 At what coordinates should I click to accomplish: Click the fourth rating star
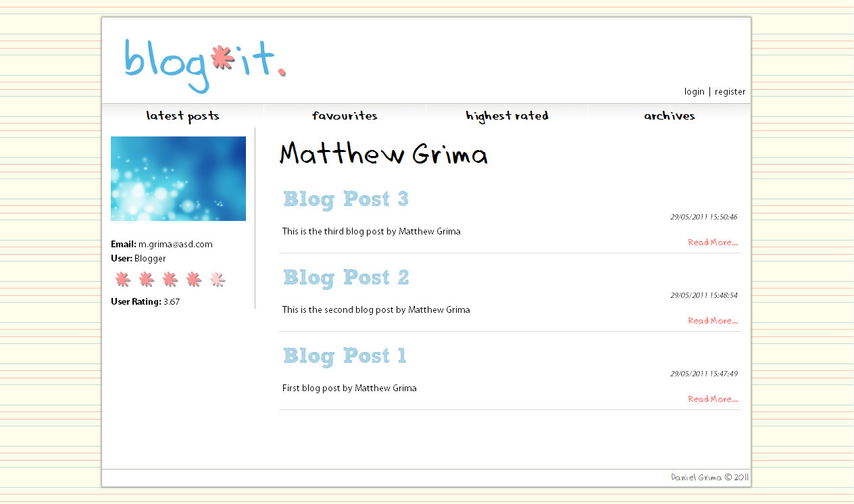pyautogui.click(x=193, y=279)
